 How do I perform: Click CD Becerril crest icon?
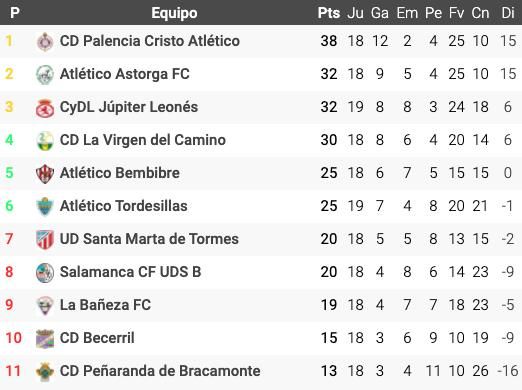(45, 338)
